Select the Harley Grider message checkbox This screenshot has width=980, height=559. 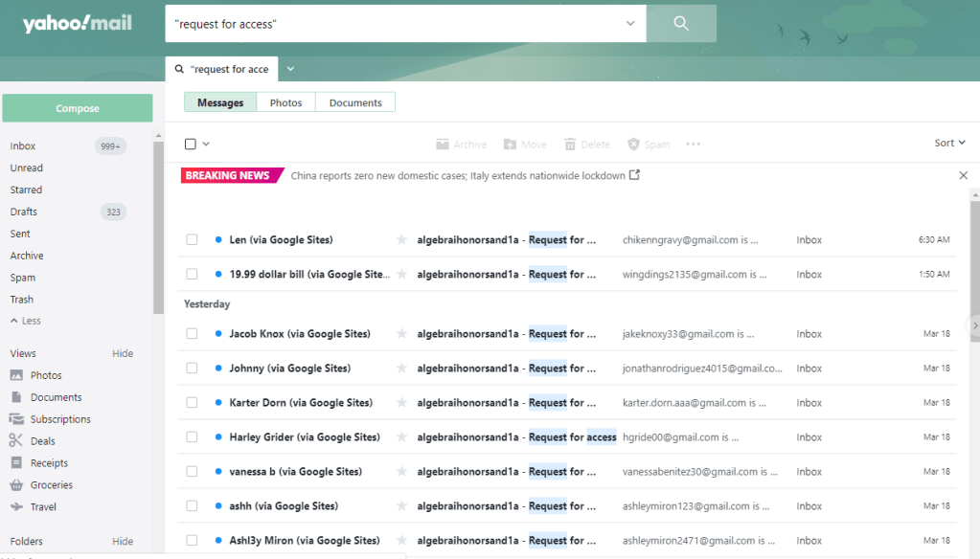[192, 437]
